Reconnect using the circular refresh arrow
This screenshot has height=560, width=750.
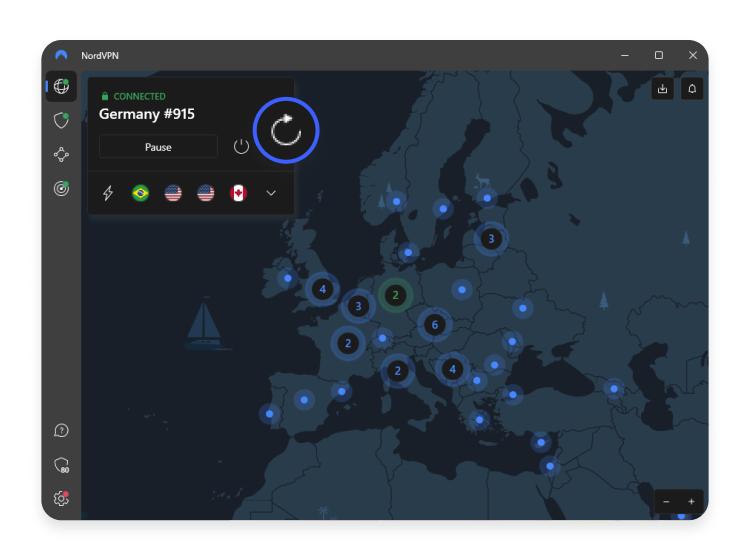pos(286,130)
